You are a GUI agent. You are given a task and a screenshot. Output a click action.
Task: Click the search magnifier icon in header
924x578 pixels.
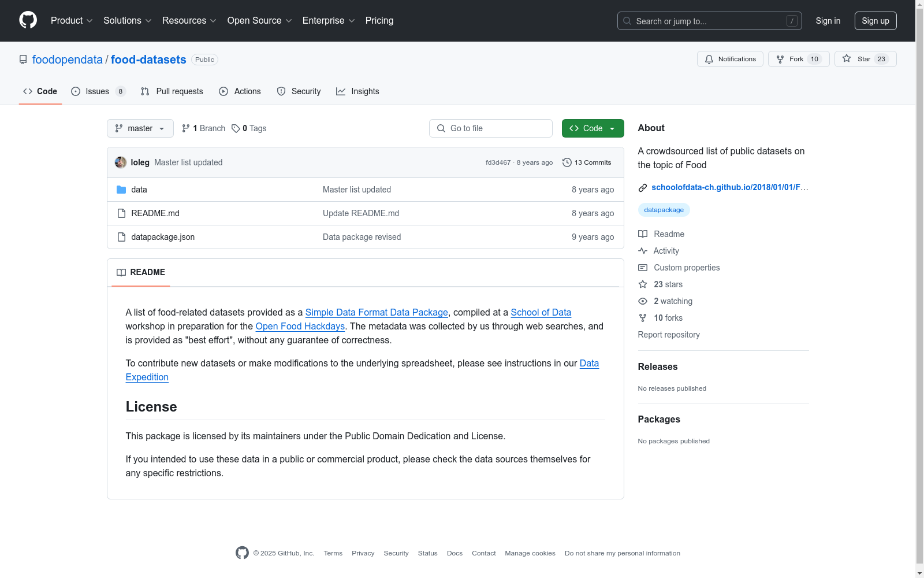click(627, 21)
